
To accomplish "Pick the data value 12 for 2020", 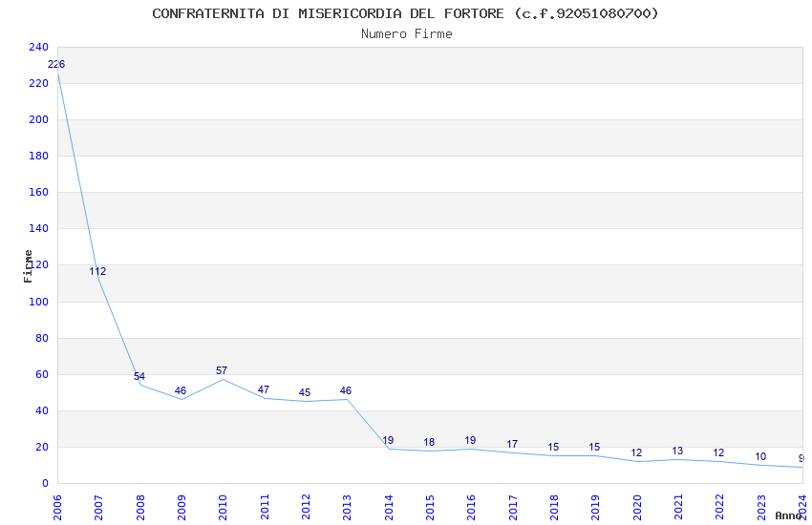I will pyautogui.click(x=636, y=452).
